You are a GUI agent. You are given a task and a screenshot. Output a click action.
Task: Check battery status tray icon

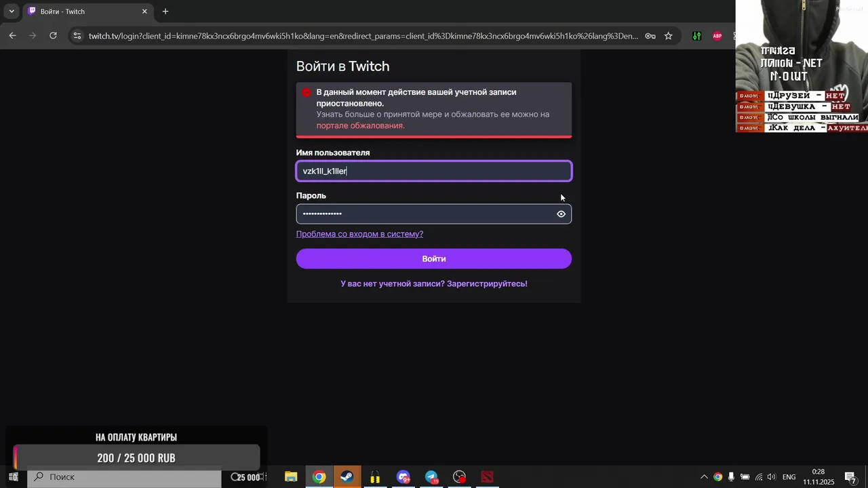pyautogui.click(x=745, y=477)
